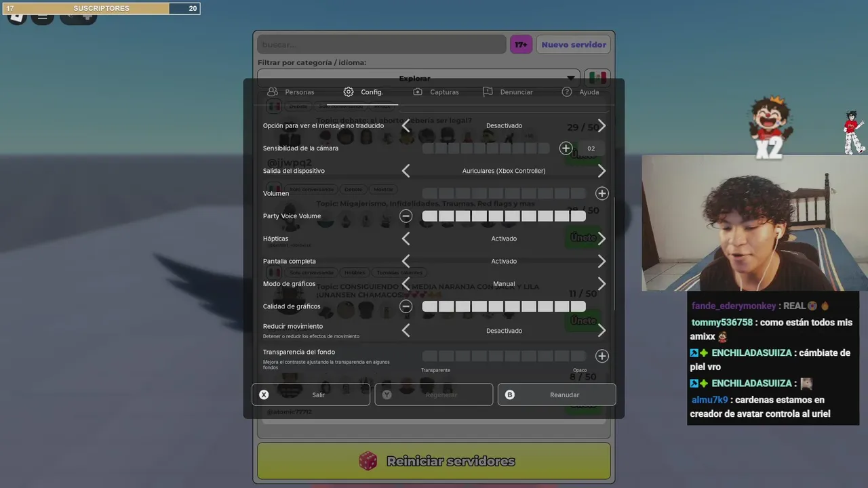Screen dimensions: 868x488
Task: Click the Transparencia del fondo slider
Action: (x=504, y=356)
